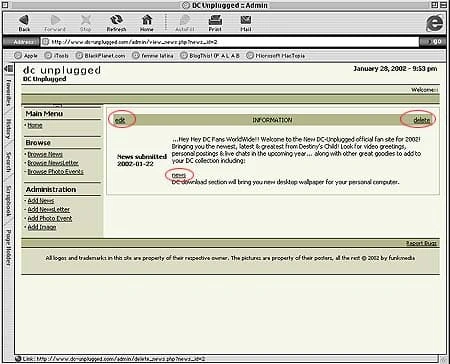The height and width of the screenshot is (364, 450).
Task: Click the go button beside address bar
Action: tap(432, 42)
